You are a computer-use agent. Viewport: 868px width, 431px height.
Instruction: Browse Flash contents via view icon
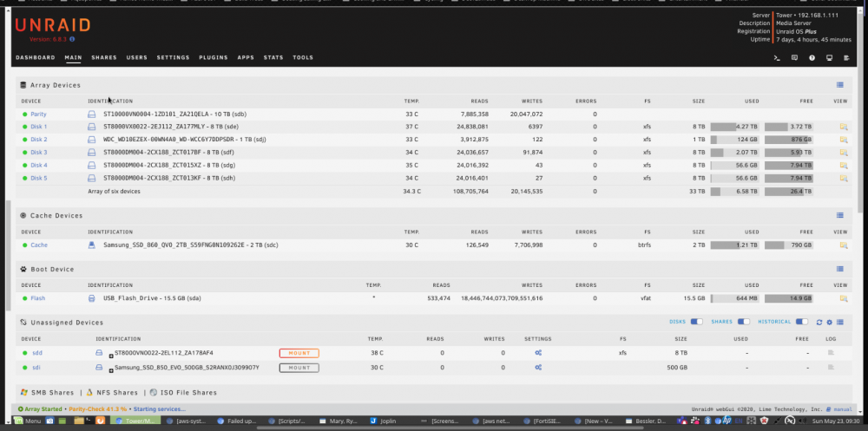843,298
